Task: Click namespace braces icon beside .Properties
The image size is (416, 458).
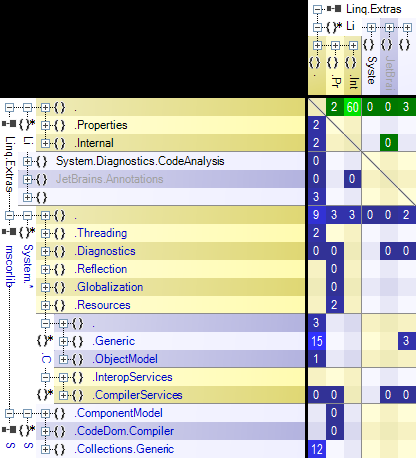Action: [59, 125]
